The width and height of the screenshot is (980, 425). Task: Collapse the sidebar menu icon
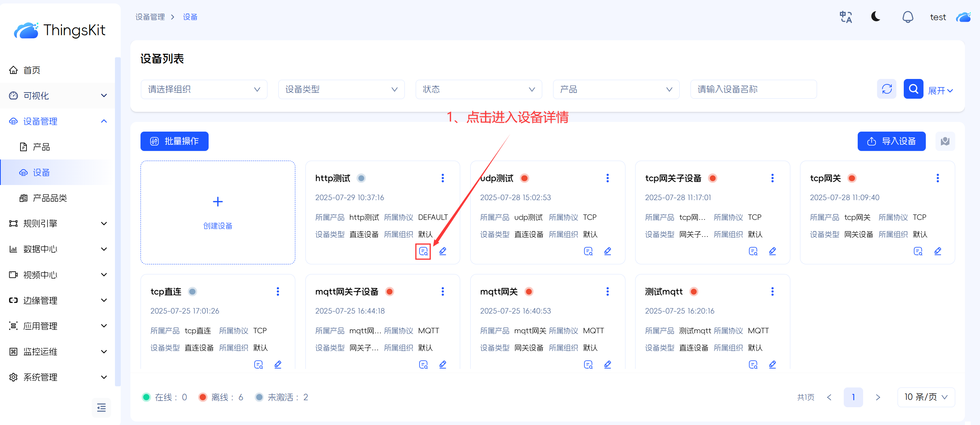[x=101, y=408]
